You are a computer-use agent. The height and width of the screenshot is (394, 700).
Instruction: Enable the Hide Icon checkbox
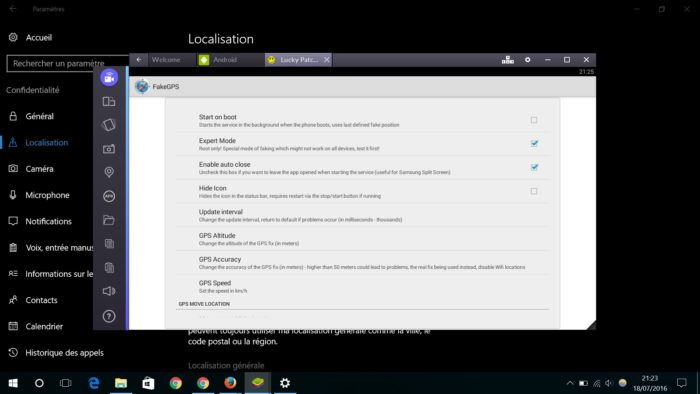pyautogui.click(x=534, y=191)
